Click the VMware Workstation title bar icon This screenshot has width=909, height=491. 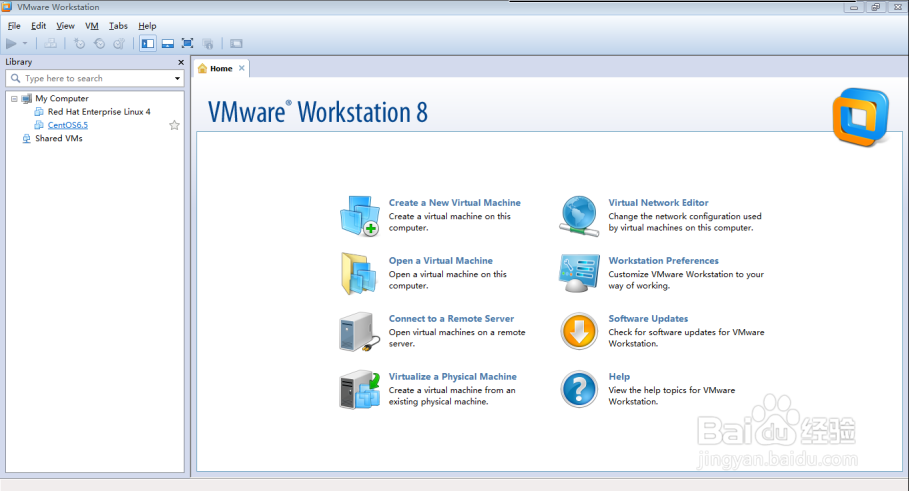[6, 7]
